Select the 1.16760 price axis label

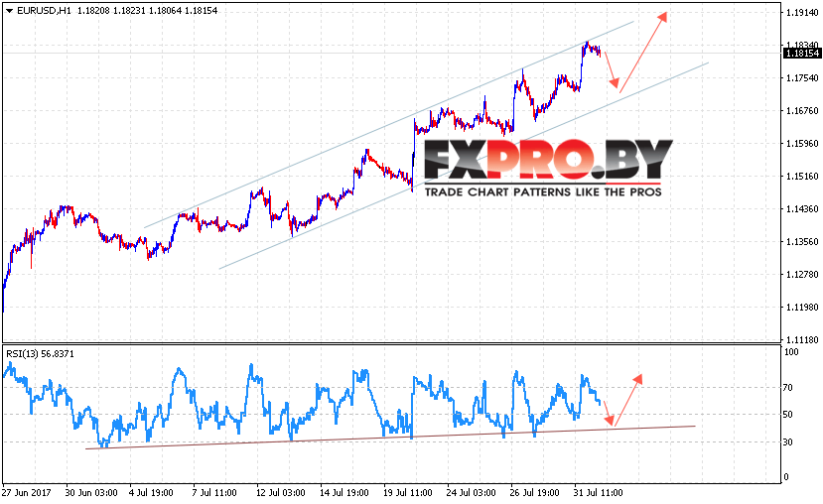coord(802,111)
